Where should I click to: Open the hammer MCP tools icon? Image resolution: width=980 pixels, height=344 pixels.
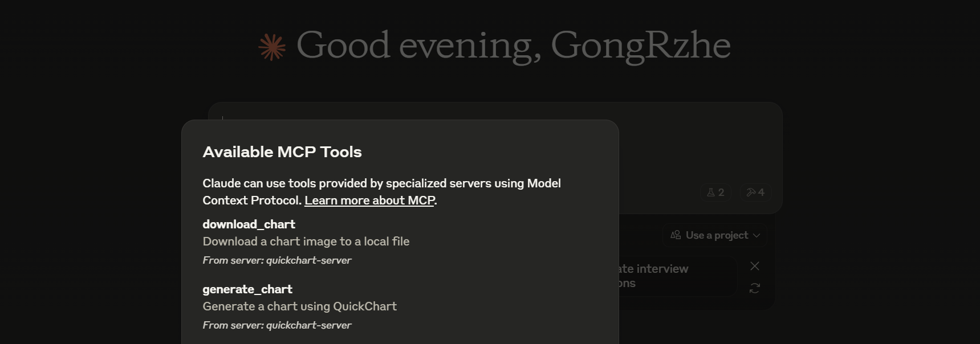[755, 193]
